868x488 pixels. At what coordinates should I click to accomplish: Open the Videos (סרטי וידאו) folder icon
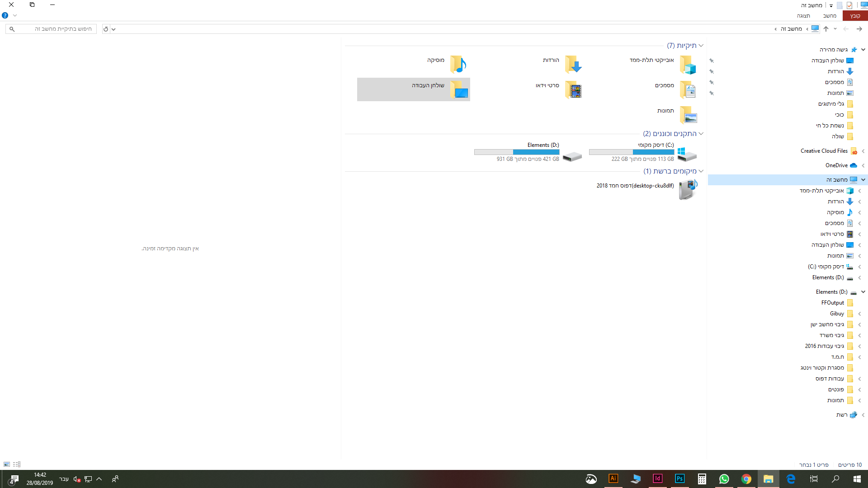[x=573, y=90]
